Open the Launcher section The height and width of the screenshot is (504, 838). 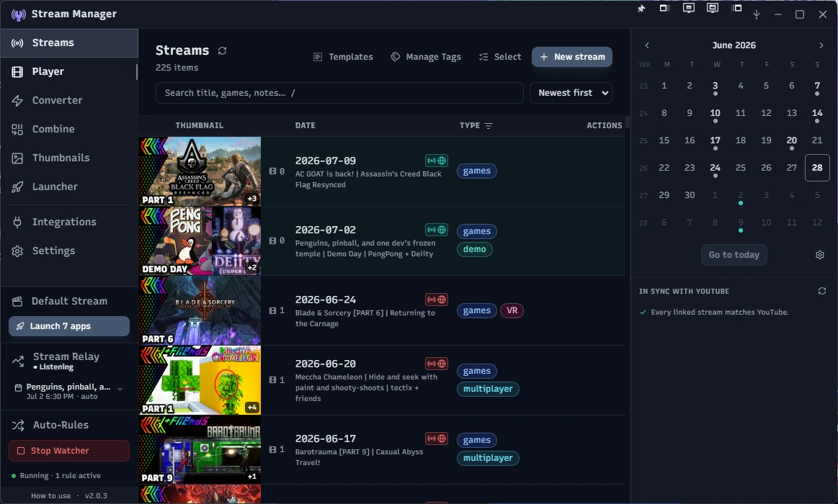(x=69, y=187)
